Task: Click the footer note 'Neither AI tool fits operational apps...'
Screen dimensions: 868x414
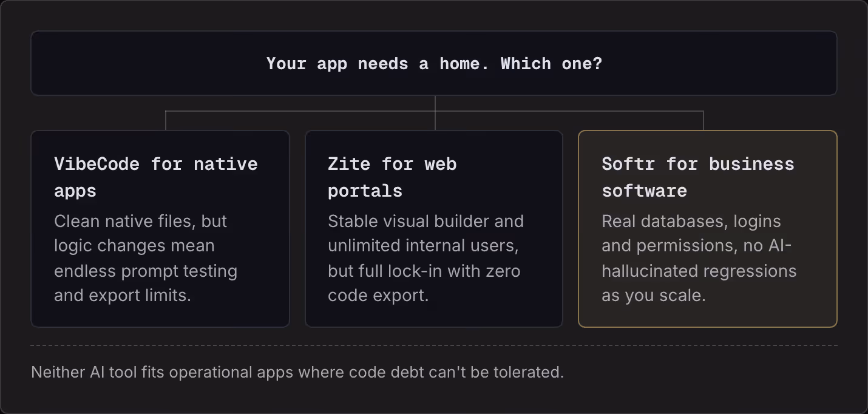Action: click(x=297, y=372)
